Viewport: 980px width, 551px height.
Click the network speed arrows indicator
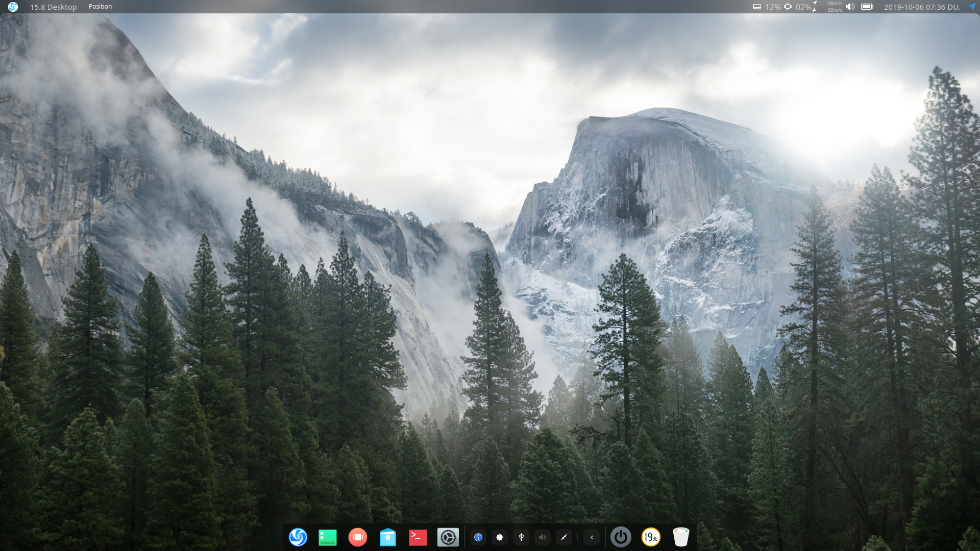(816, 7)
